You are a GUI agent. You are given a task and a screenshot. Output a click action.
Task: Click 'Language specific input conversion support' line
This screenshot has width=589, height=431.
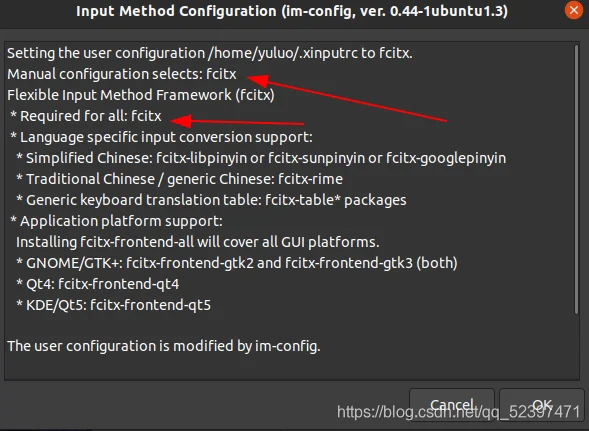click(162, 137)
